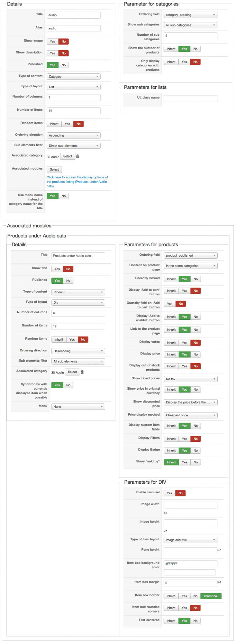Click the Alias text field
The width and height of the screenshot is (236, 644).
pos(73,28)
